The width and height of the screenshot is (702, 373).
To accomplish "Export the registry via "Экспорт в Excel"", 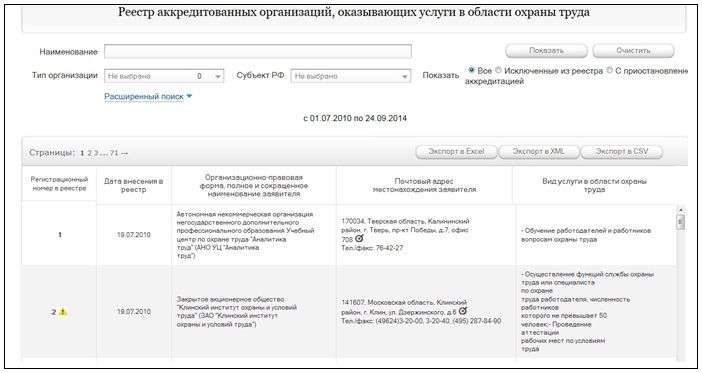I will [456, 151].
